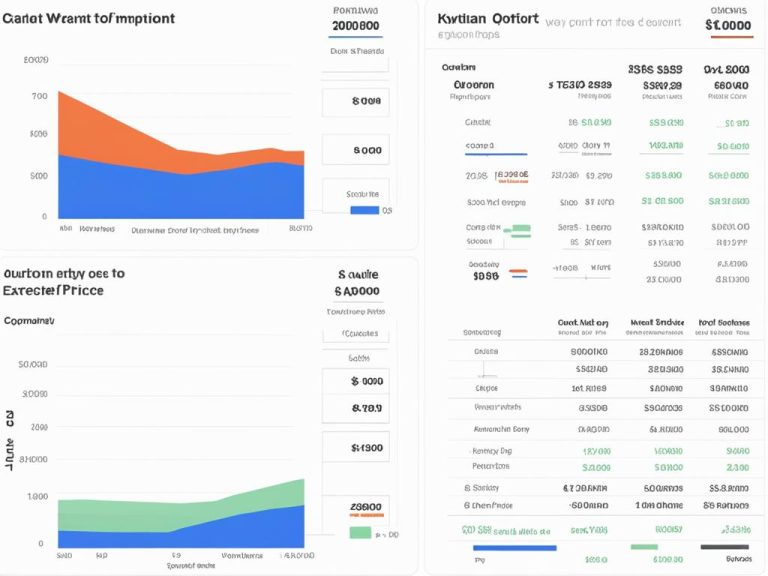Viewport: 768px width, 576px height.
Task: Click the Exrected Price chart heading
Action: pos(53,289)
